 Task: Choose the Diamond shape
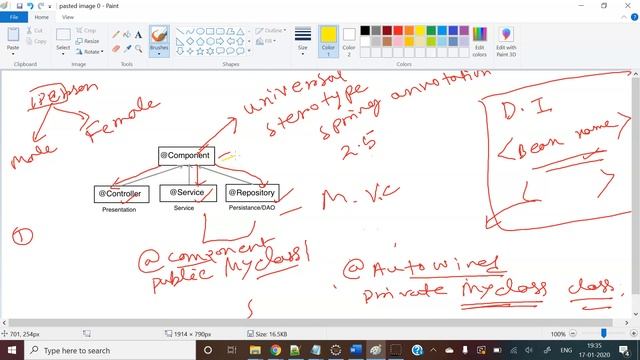190,41
